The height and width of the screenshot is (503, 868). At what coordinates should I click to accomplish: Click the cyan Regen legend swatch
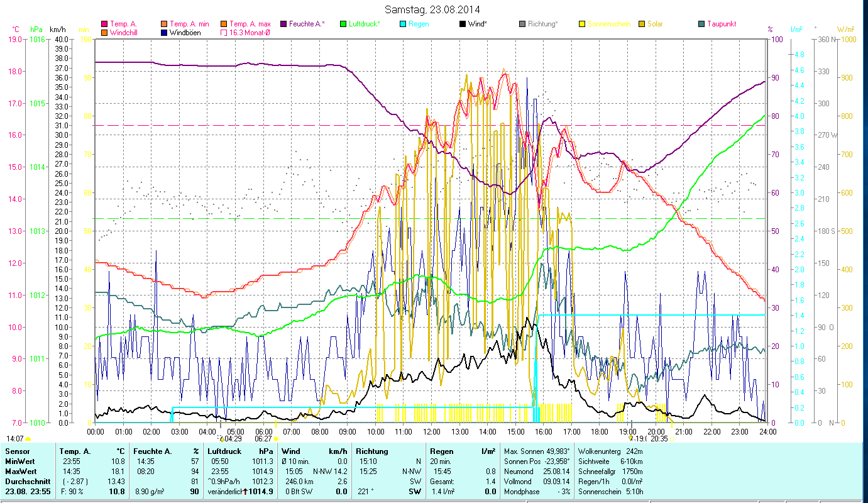pos(402,24)
